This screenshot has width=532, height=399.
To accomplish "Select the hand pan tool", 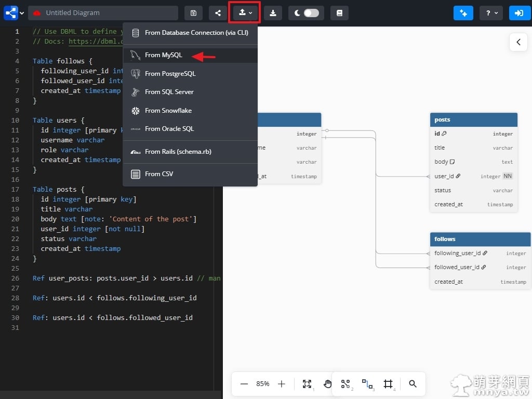I will pyautogui.click(x=327, y=384).
